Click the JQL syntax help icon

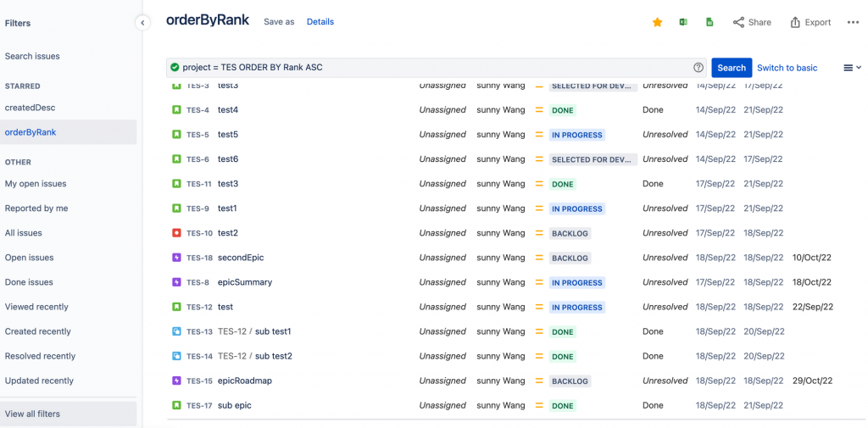tap(698, 68)
